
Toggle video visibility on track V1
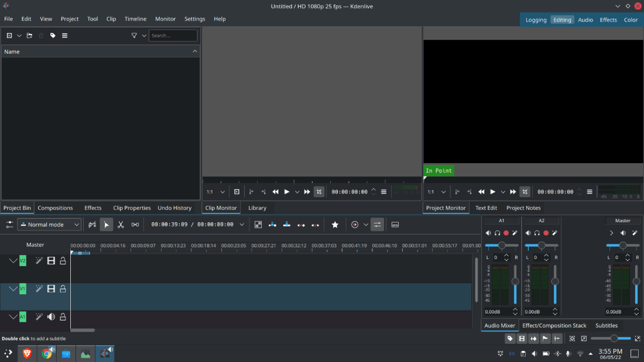(x=51, y=289)
